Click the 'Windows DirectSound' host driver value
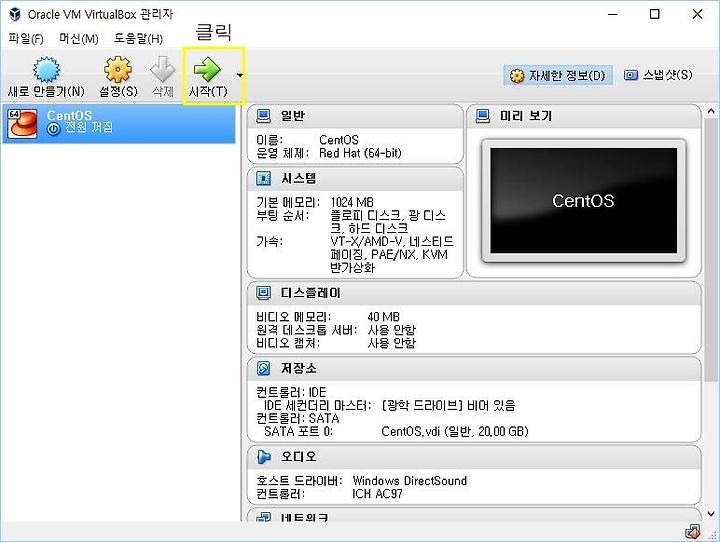 click(410, 480)
